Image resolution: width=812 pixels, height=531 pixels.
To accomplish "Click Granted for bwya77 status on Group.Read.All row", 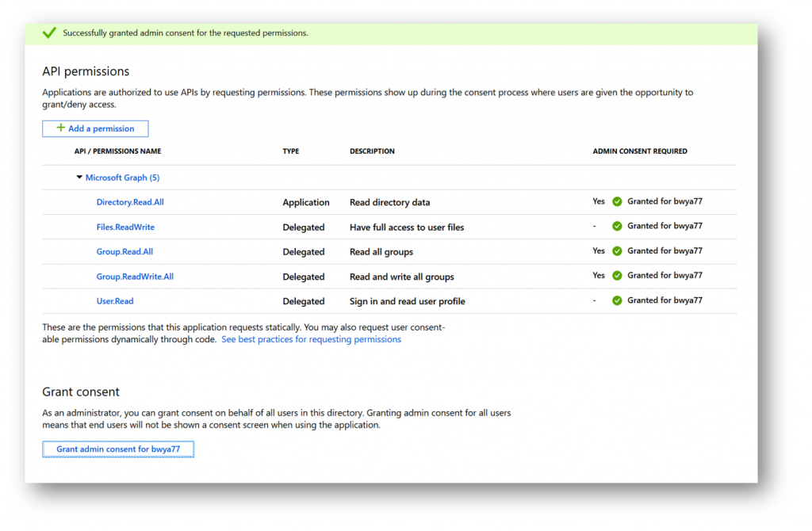I will click(x=665, y=250).
